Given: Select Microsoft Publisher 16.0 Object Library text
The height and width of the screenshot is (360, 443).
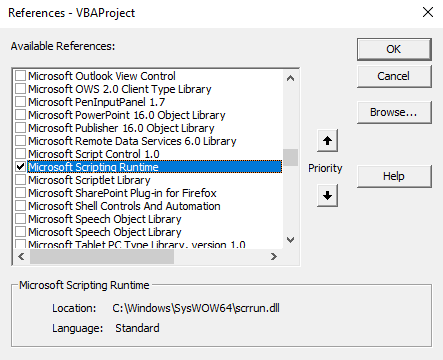Looking at the screenshot, I should coord(121,128).
